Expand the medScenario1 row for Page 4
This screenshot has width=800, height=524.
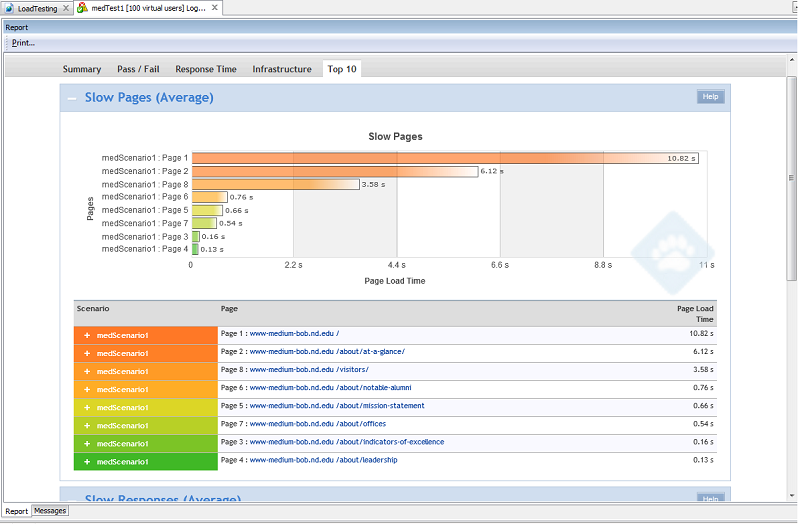coord(87,462)
